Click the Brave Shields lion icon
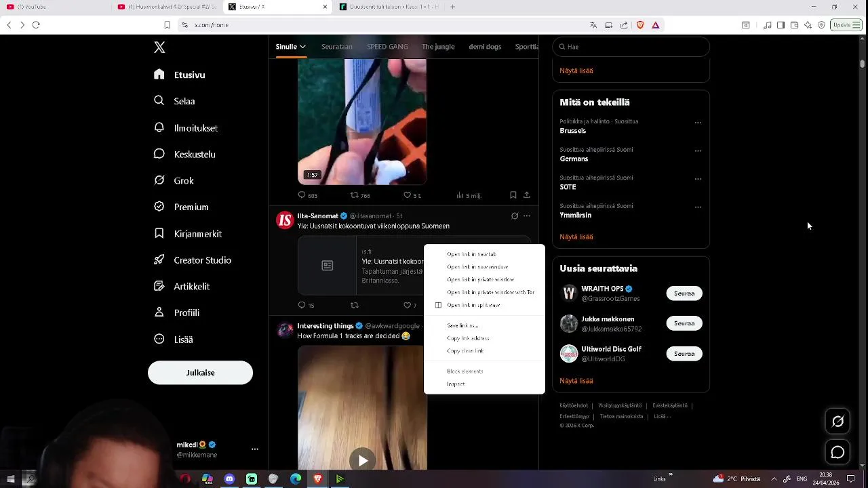This screenshot has width=868, height=488. (x=640, y=25)
